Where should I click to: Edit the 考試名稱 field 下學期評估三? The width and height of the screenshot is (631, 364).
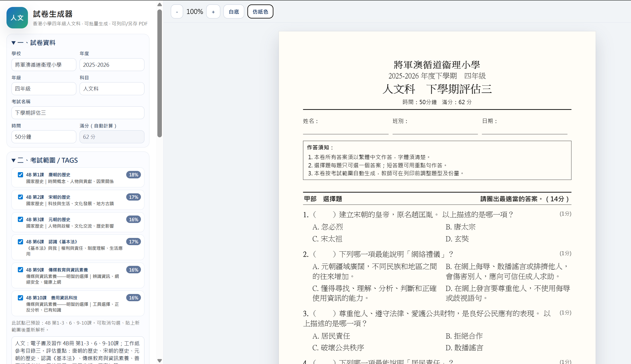(78, 113)
